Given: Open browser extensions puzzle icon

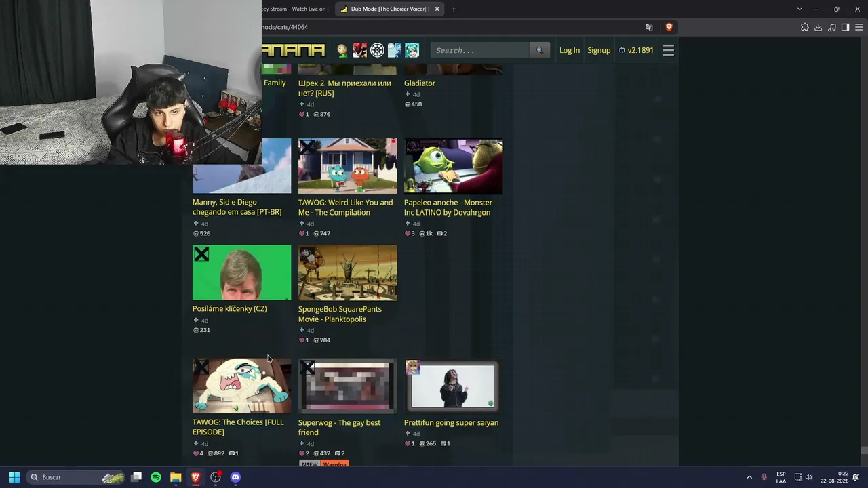Looking at the screenshot, I should coord(805,27).
